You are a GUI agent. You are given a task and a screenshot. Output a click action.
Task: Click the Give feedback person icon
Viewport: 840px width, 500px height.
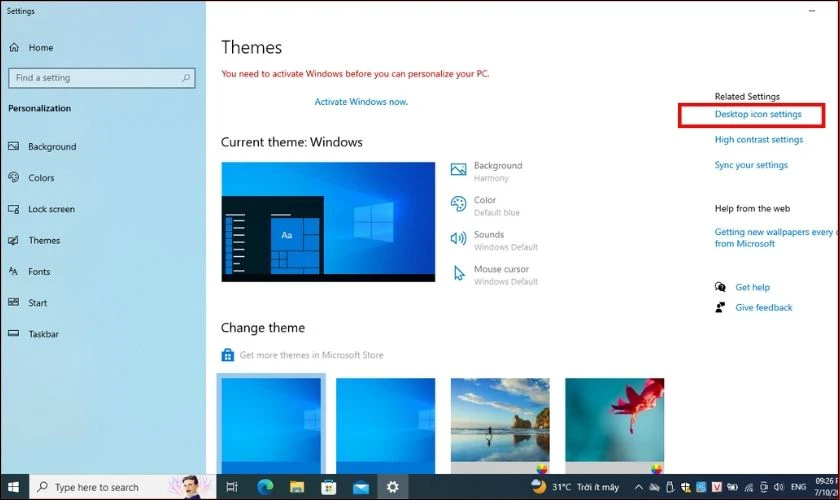tap(720, 308)
